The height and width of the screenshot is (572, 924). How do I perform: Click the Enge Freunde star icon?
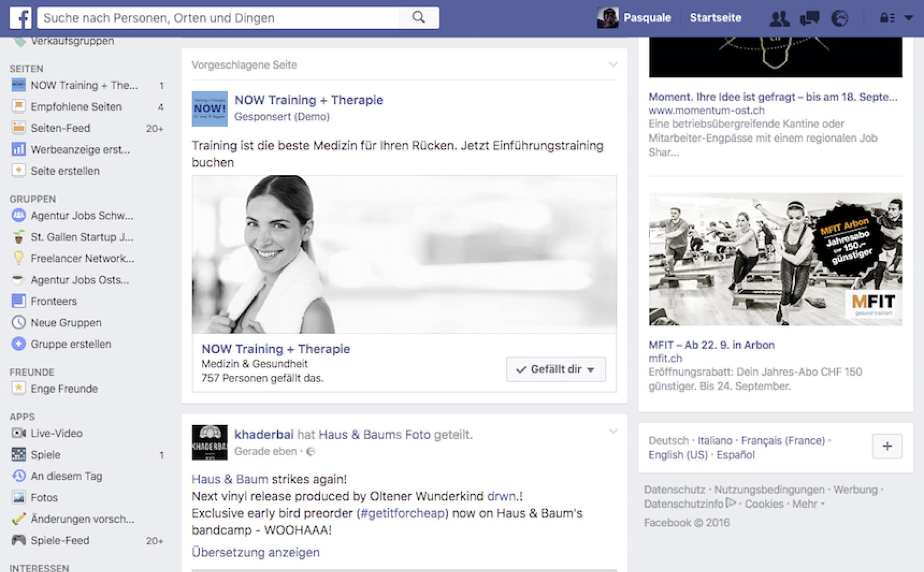18,388
